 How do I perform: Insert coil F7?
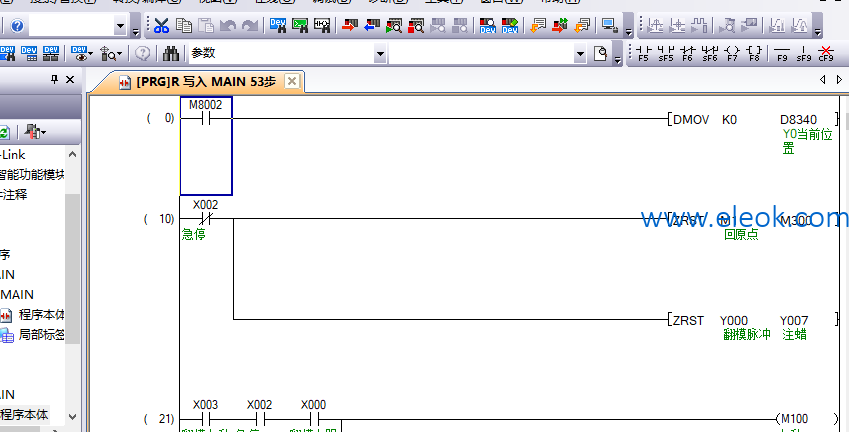point(732,53)
